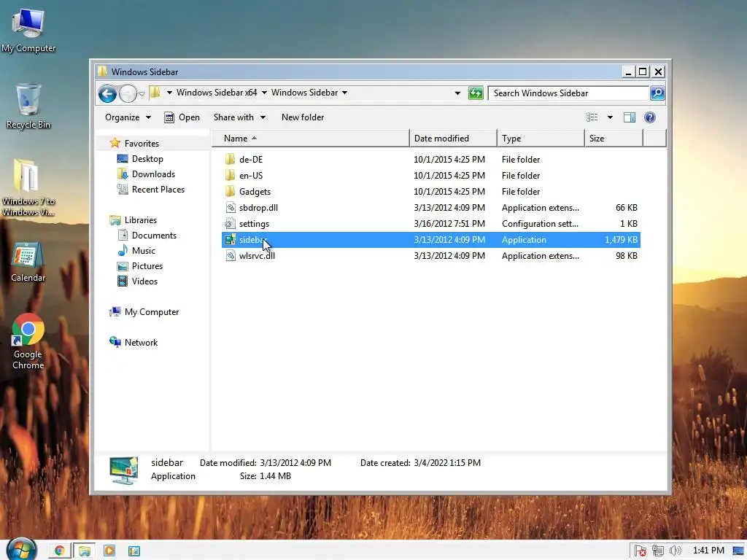Click the folder icon in address bar

click(155, 93)
